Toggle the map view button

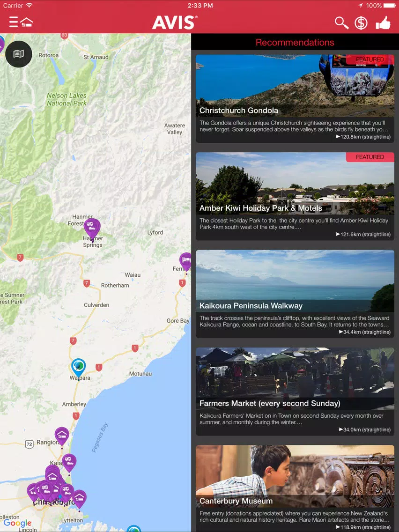click(19, 54)
